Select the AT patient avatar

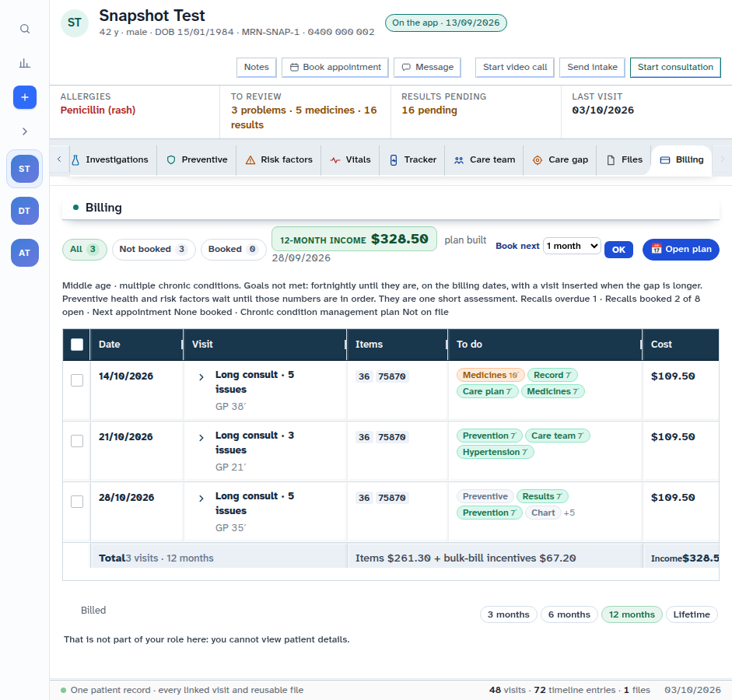(25, 253)
